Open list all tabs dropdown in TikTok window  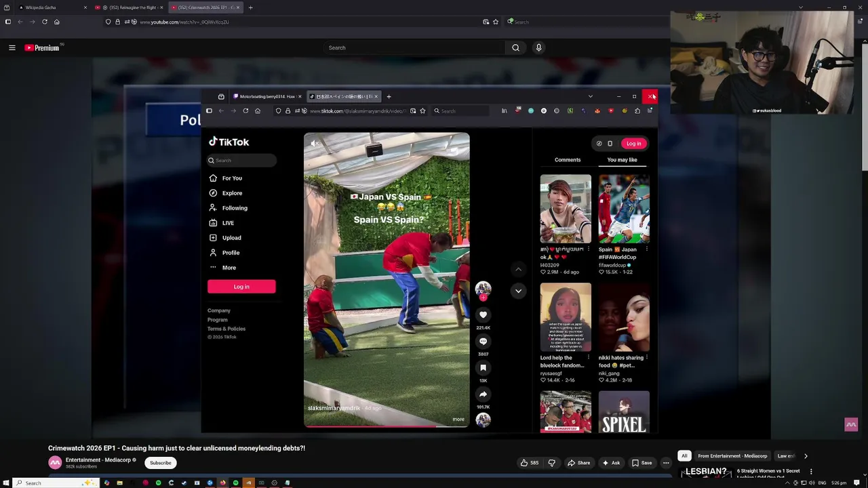590,96
